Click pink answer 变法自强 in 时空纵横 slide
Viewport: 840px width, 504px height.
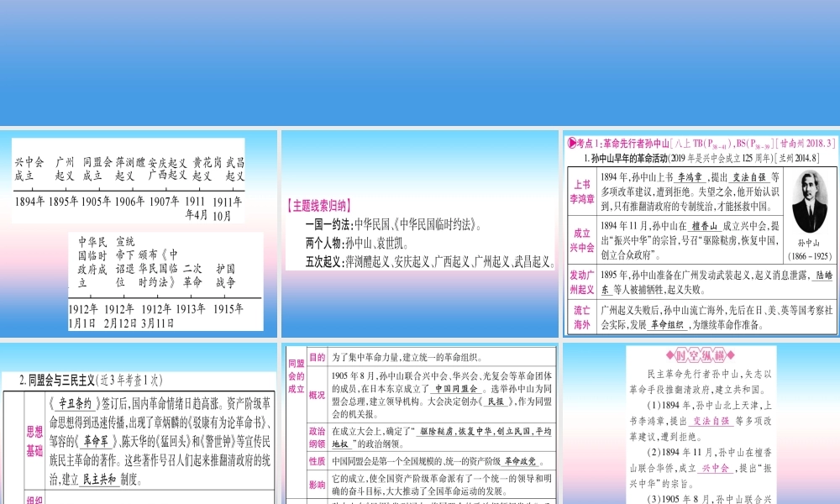[x=711, y=421]
